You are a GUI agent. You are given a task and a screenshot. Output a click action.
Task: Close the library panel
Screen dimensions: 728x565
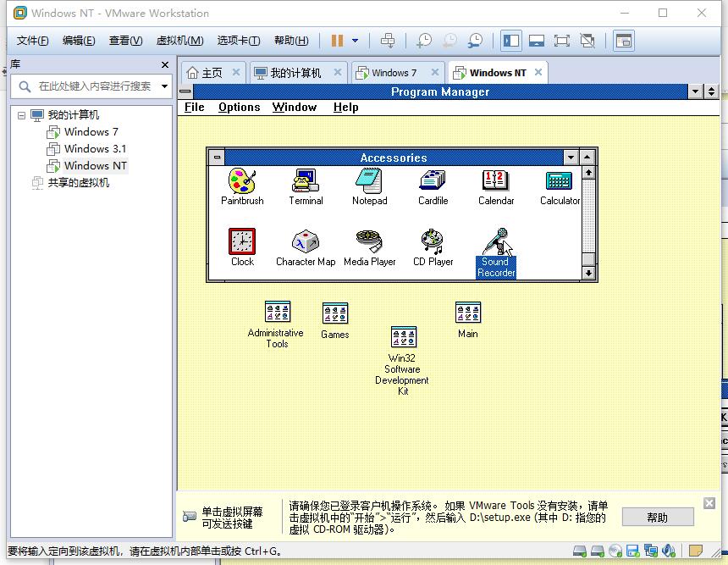click(x=165, y=64)
